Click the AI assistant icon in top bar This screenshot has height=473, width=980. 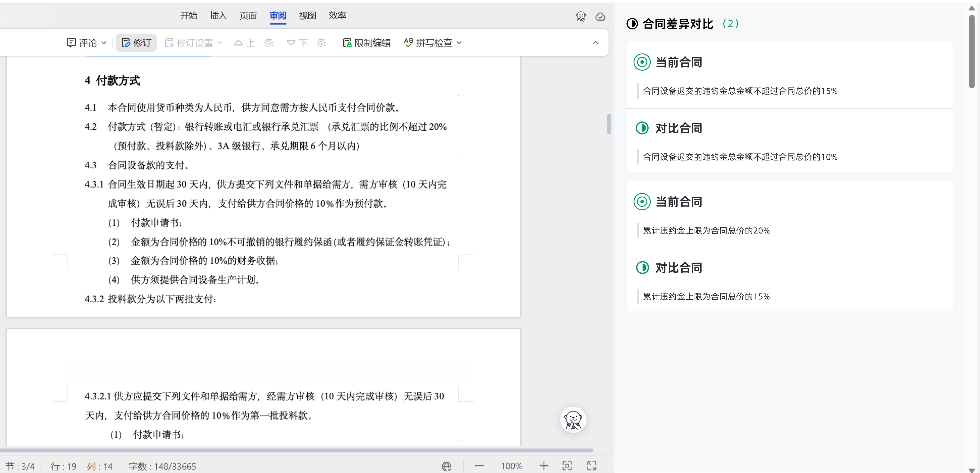click(x=581, y=16)
